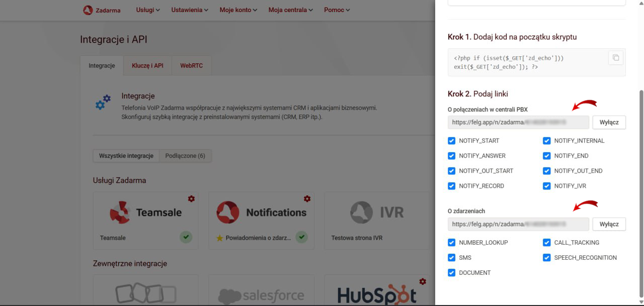Uncheck the NOTIFY_START checkbox

tap(451, 141)
